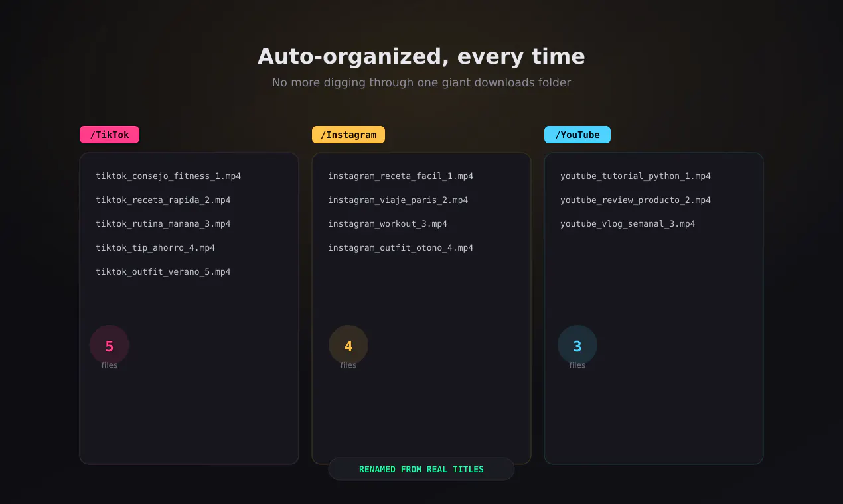This screenshot has width=843, height=504.
Task: Select tiktok_consejo_fitness_1.mp4 file
Action: (x=169, y=176)
